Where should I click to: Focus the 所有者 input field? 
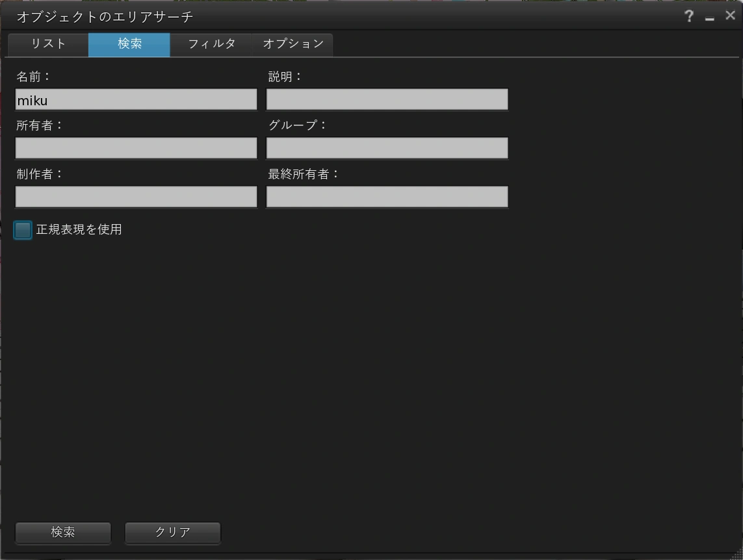(137, 148)
